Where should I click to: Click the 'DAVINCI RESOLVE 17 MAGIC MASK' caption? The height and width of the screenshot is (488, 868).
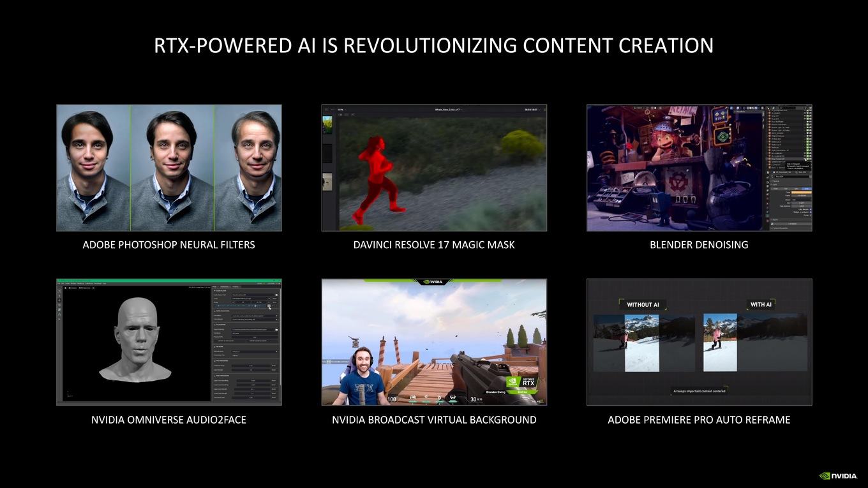[x=434, y=245]
